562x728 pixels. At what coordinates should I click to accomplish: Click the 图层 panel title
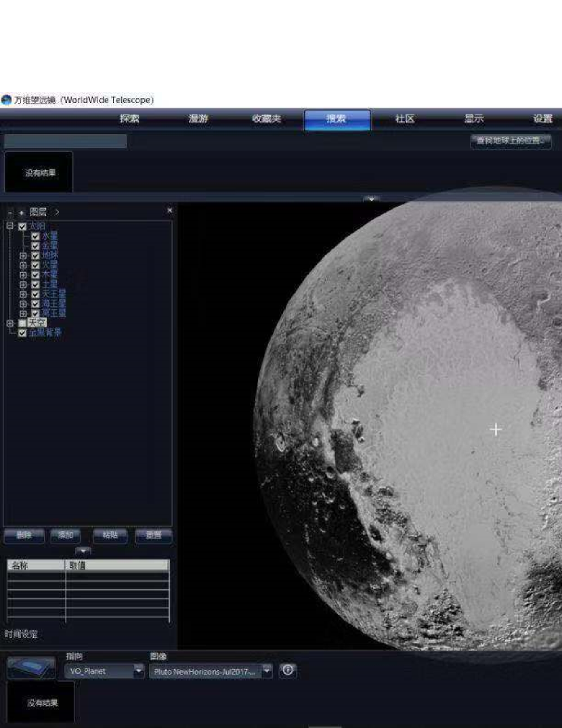(38, 212)
